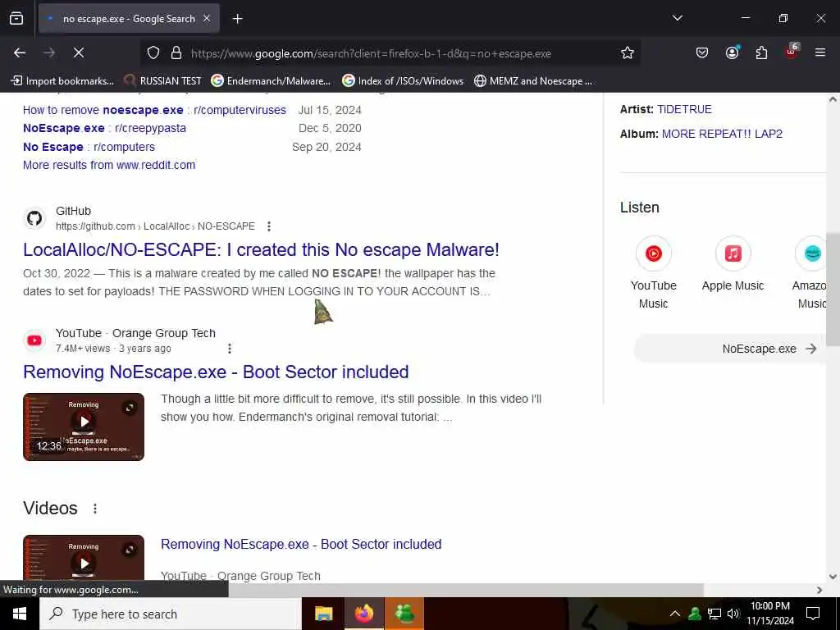Open the 'RUSSIAN TEST' bookmark
The width and height of the screenshot is (840, 630).
click(x=163, y=81)
